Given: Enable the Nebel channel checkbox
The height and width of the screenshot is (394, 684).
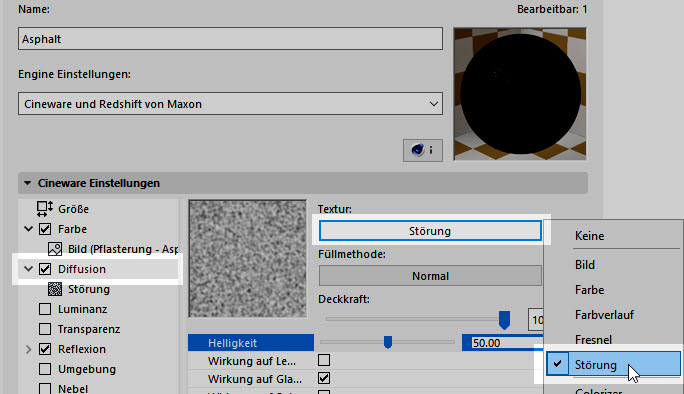Looking at the screenshot, I should (x=45, y=388).
